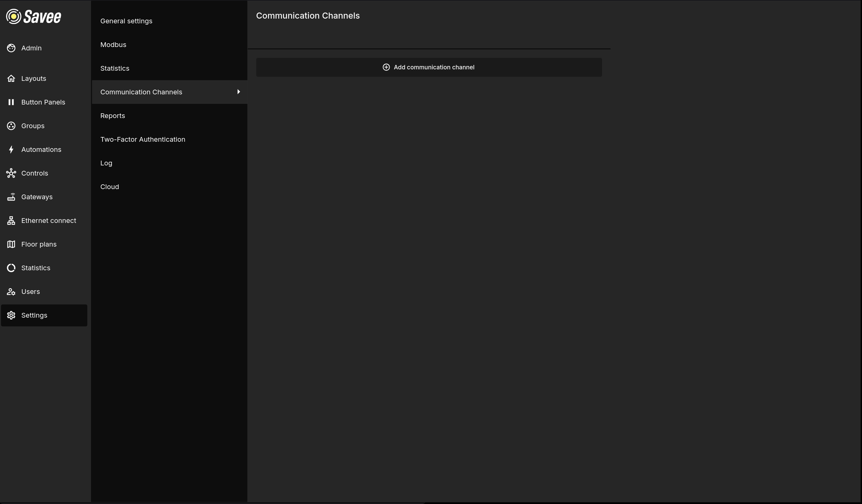This screenshot has width=862, height=504.
Task: Click the Button Panels icon
Action: point(11,102)
